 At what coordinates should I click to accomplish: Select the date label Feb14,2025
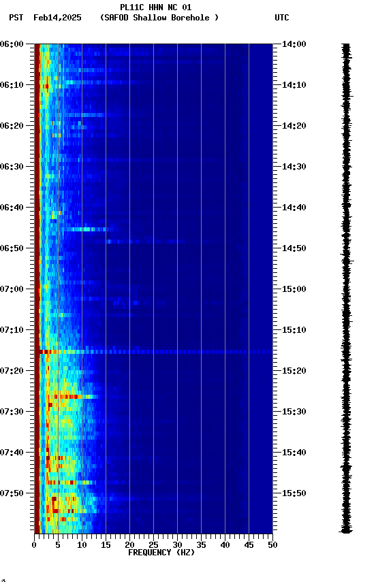click(57, 18)
